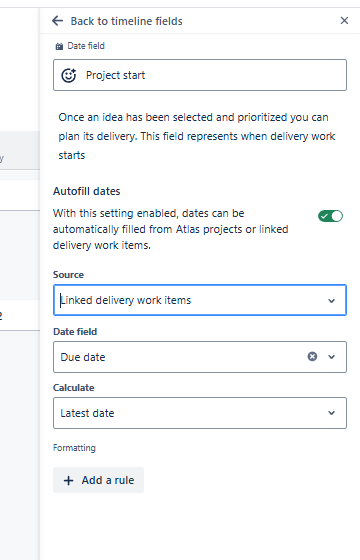Click the green checkmark inside Autofill switch
The image size is (360, 560).
[x=324, y=216]
